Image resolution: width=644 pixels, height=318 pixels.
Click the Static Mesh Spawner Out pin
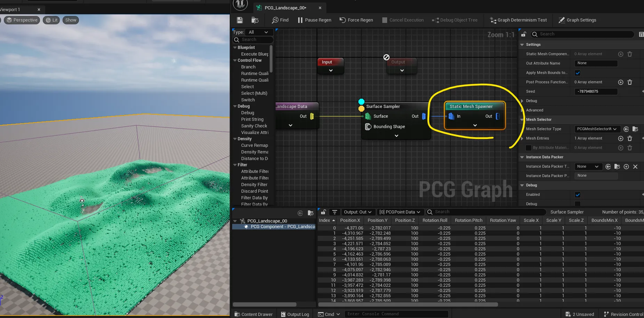click(x=498, y=116)
